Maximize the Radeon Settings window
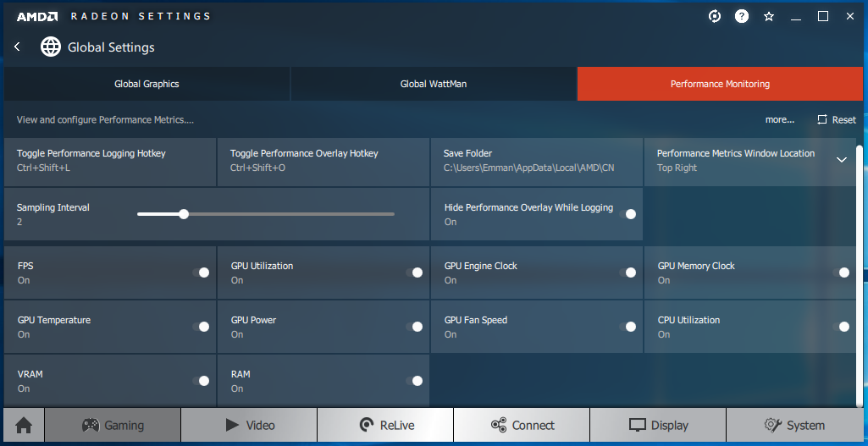Screen dimensions: 868x446 [823, 17]
